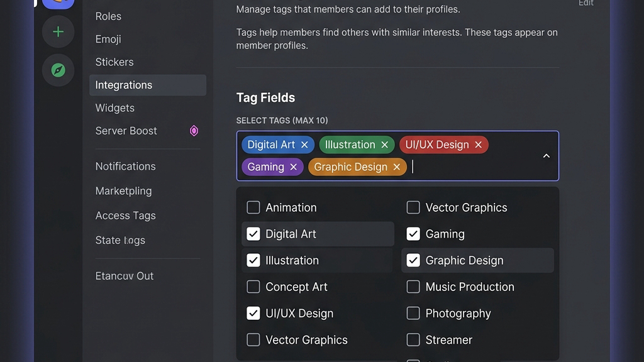Remove the Illustration tag chip
644x362 pixels.
pos(384,145)
